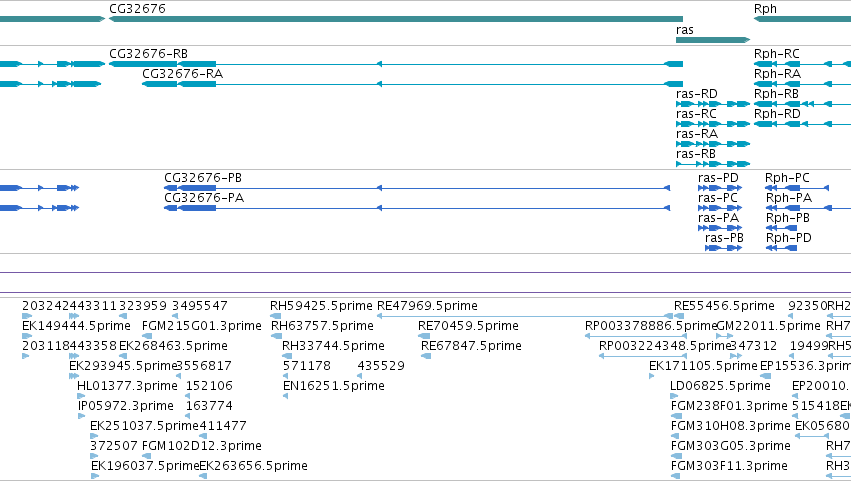Select the Rph-PB protein label
The image size is (851, 481).
point(788,218)
